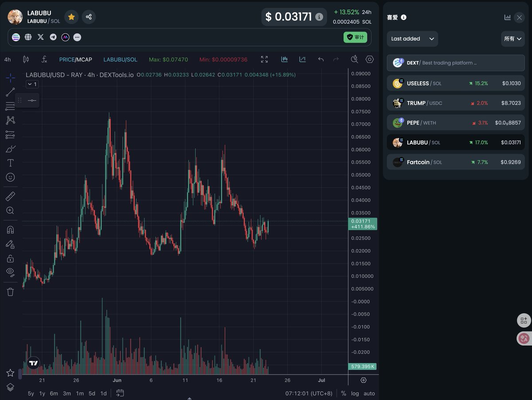Screen dimensions: 532x400
Task: Select the crosshair cursor tool
Action: pos(10,78)
